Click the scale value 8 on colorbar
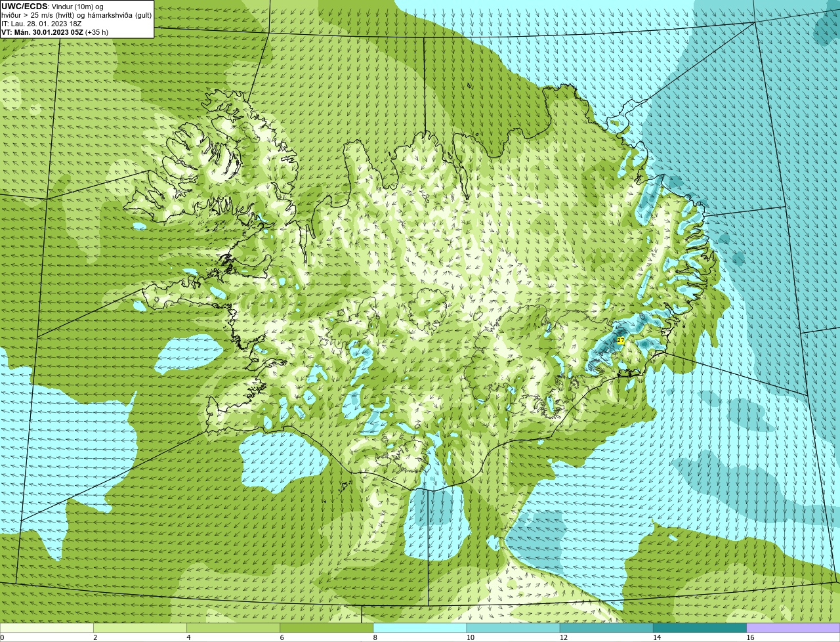Screen dimensions: 840x642 click(375, 637)
